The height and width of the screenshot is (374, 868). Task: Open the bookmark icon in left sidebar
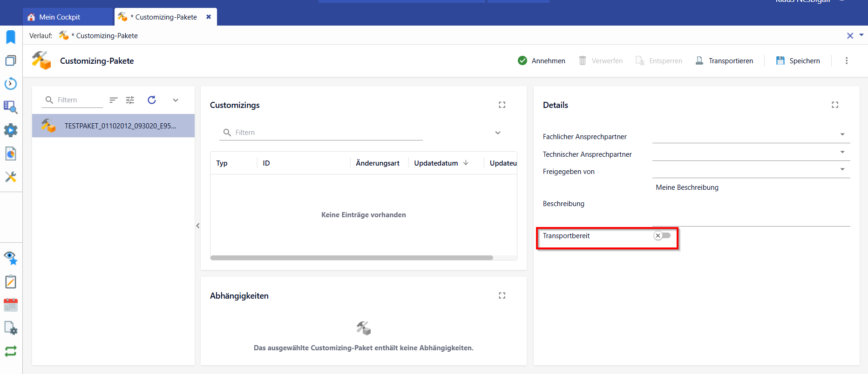11,37
